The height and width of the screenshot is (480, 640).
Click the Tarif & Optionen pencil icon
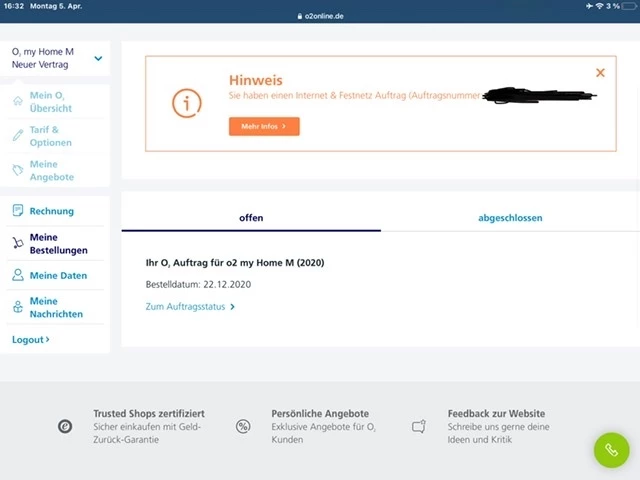[18, 135]
